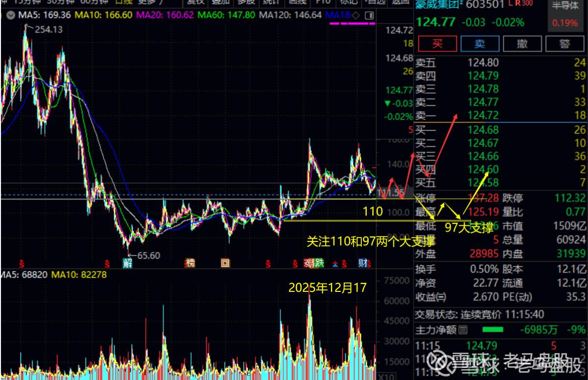The image size is (588, 380).
Task: Click the 量比 0.77 value
Action: point(576,212)
